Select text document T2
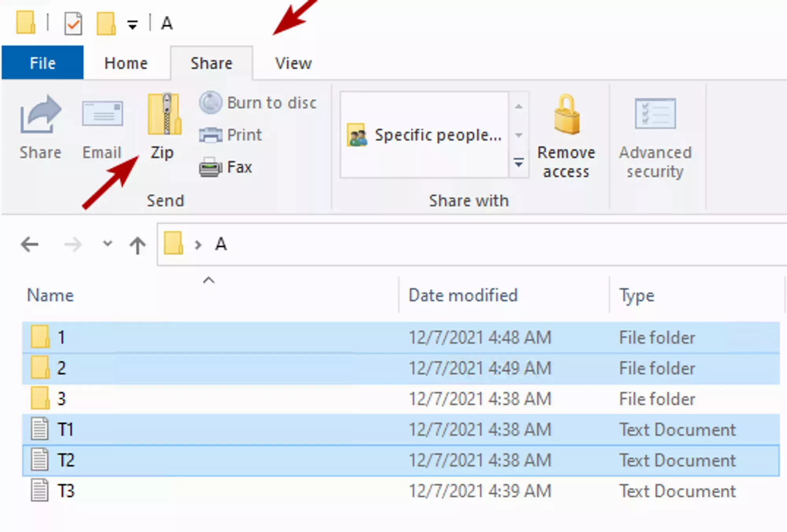The image size is (787, 532). 401,460
